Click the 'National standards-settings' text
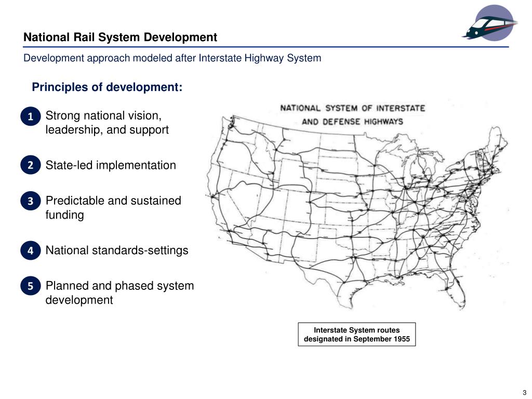The height and width of the screenshot is (399, 532). point(117,250)
